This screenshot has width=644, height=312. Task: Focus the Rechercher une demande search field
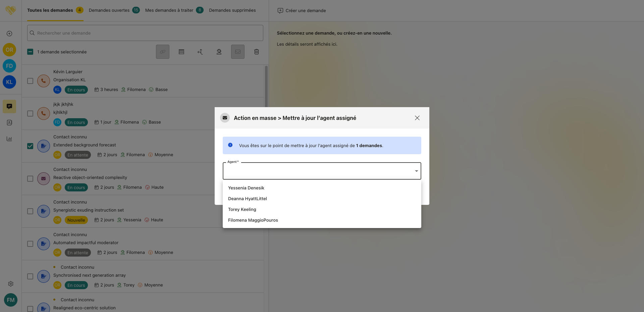tap(145, 33)
